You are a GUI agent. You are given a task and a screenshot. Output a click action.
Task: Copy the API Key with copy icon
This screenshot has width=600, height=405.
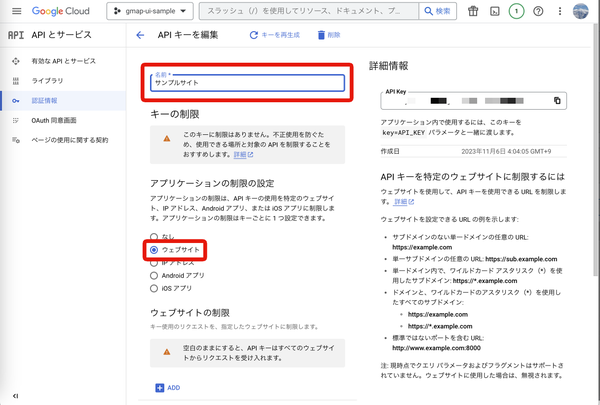pyautogui.click(x=557, y=101)
